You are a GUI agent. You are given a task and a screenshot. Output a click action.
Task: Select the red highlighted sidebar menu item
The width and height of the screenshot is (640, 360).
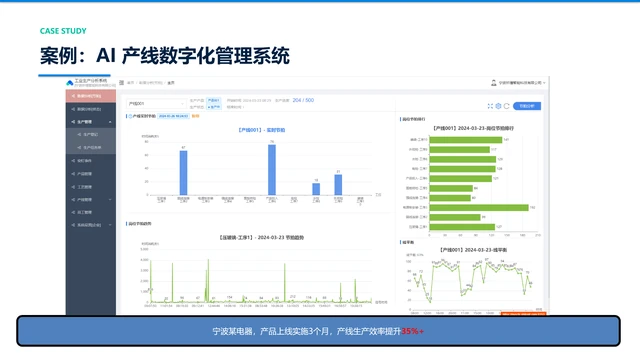pos(91,96)
